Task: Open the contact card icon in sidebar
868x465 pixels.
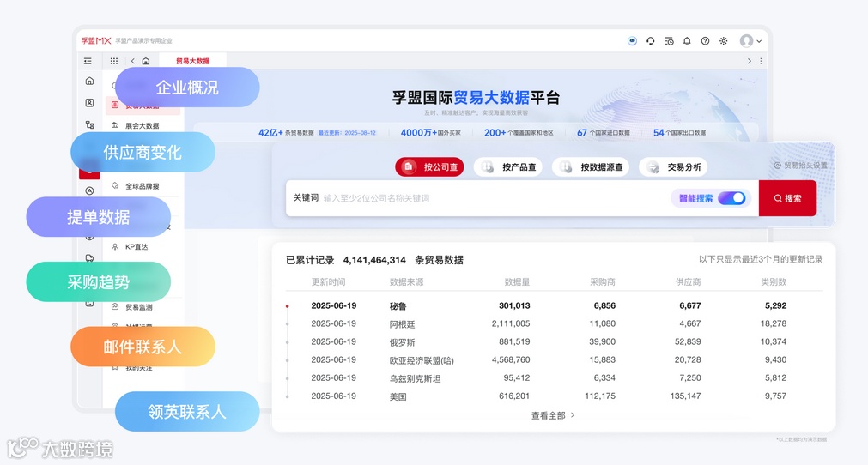Action: (89, 103)
